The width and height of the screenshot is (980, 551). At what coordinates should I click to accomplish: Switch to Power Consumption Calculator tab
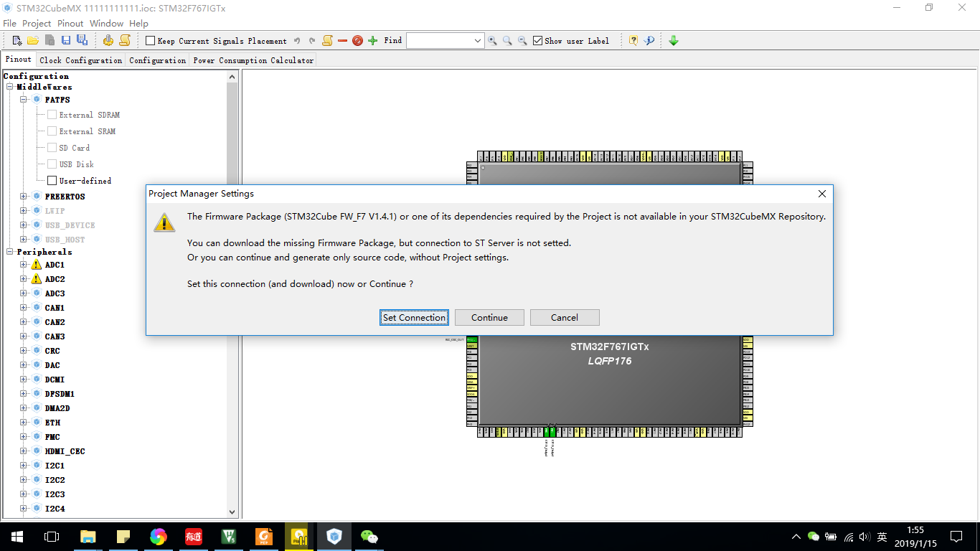(253, 60)
